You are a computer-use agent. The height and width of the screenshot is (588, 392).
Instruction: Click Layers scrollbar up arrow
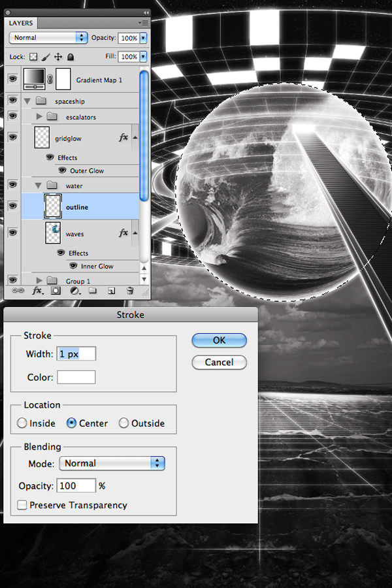pos(144,268)
